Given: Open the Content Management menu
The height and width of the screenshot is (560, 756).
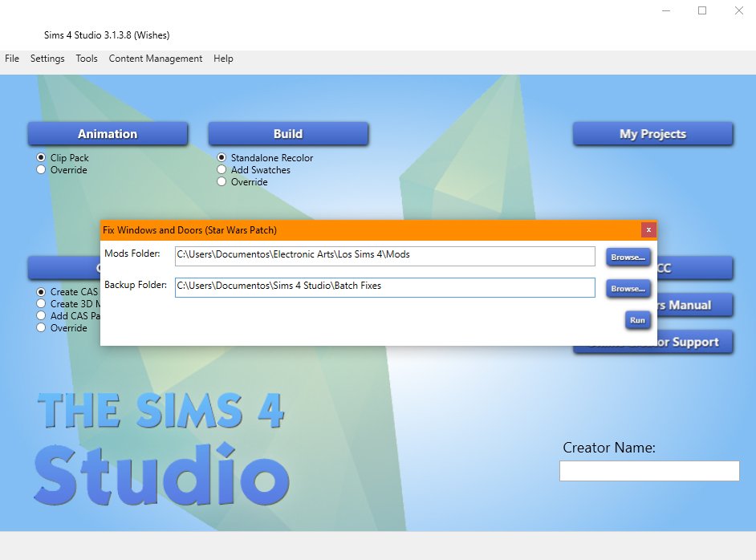Looking at the screenshot, I should click(156, 59).
